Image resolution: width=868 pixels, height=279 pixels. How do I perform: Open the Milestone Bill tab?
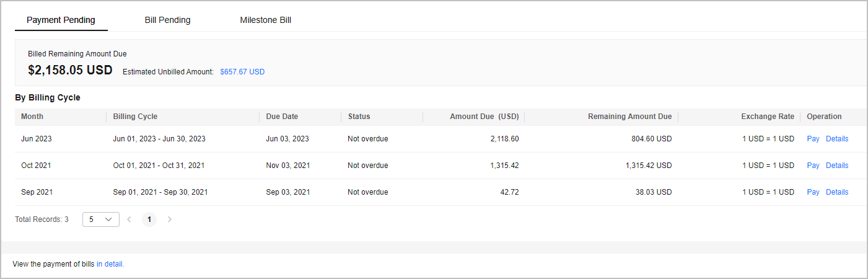point(265,20)
